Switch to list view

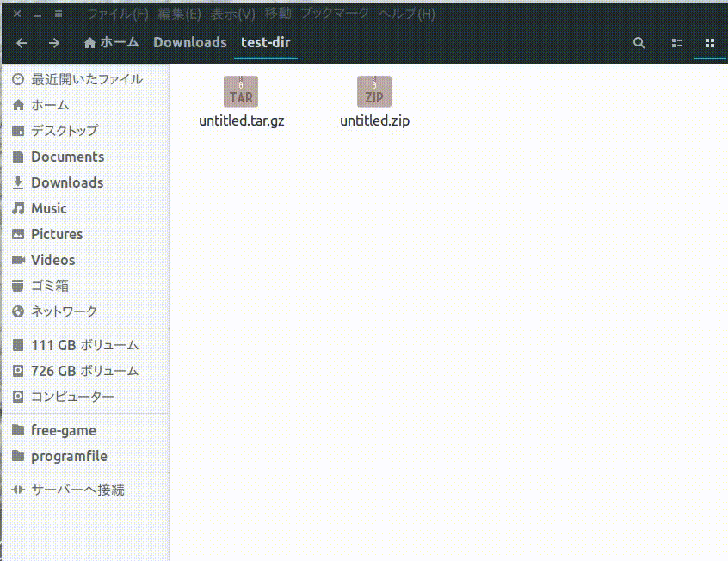676,42
